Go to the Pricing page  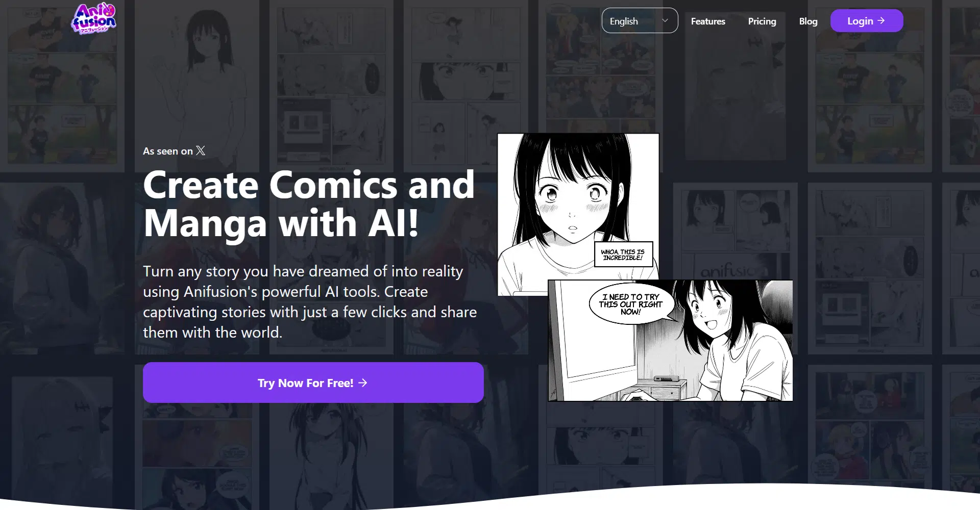(x=762, y=21)
